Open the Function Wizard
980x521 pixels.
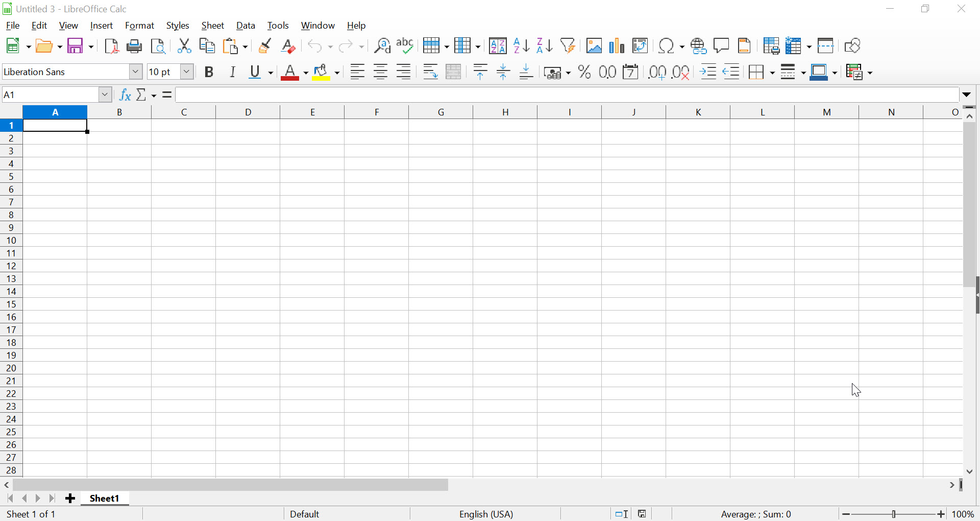125,94
